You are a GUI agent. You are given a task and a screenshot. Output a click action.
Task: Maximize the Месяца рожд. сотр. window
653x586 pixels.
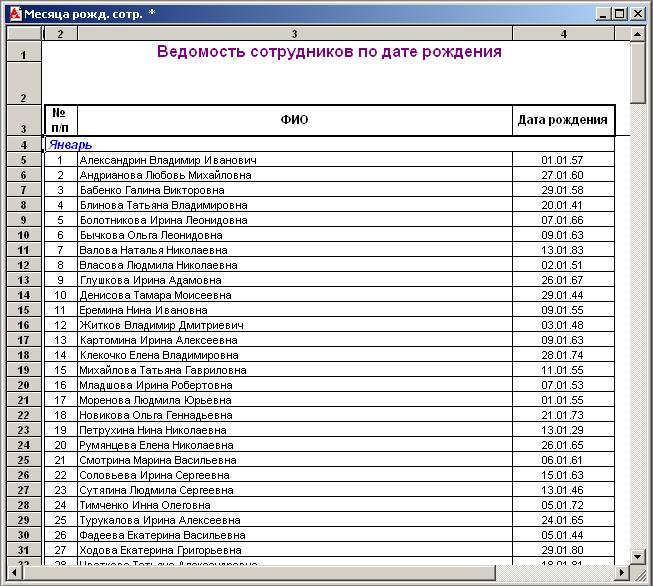coord(619,14)
